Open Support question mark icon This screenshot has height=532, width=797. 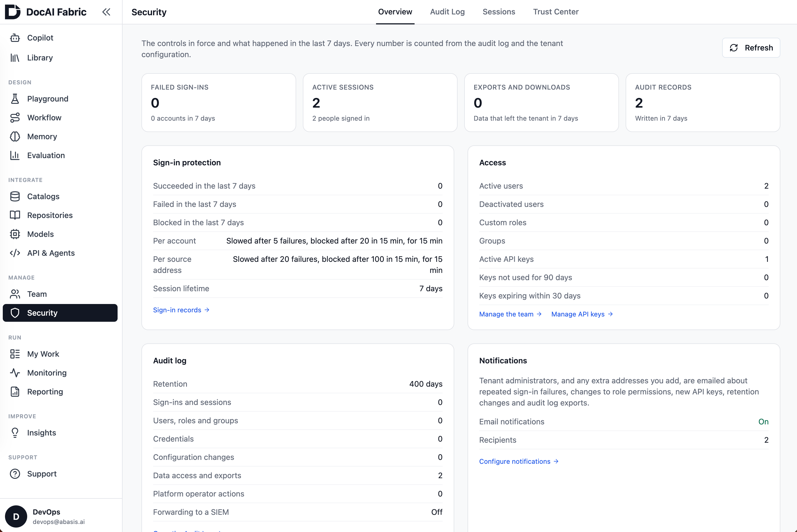[x=15, y=474]
